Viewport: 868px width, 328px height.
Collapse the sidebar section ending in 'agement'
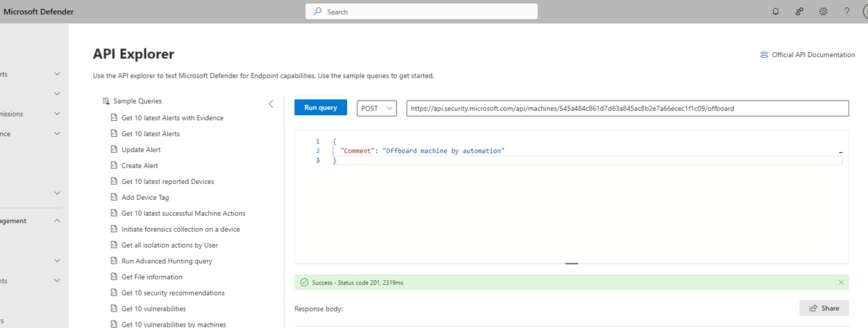click(x=57, y=221)
